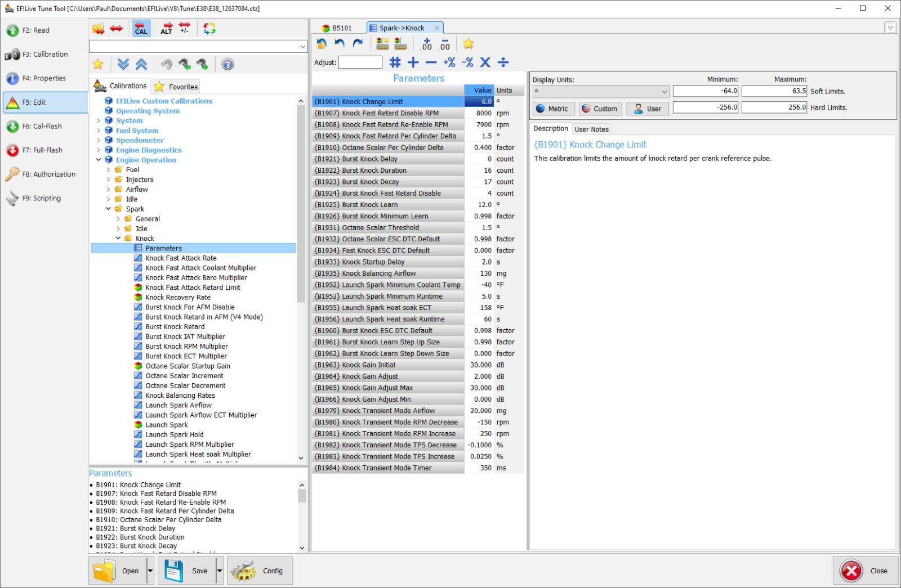Click the Config button
Image resolution: width=901 pixels, height=588 pixels.
point(260,571)
